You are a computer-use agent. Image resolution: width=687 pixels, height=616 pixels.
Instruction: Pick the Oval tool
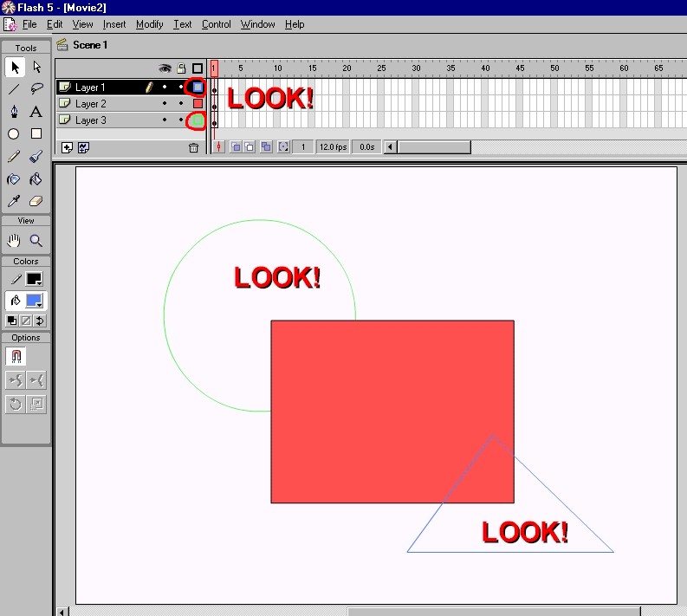pyautogui.click(x=14, y=134)
